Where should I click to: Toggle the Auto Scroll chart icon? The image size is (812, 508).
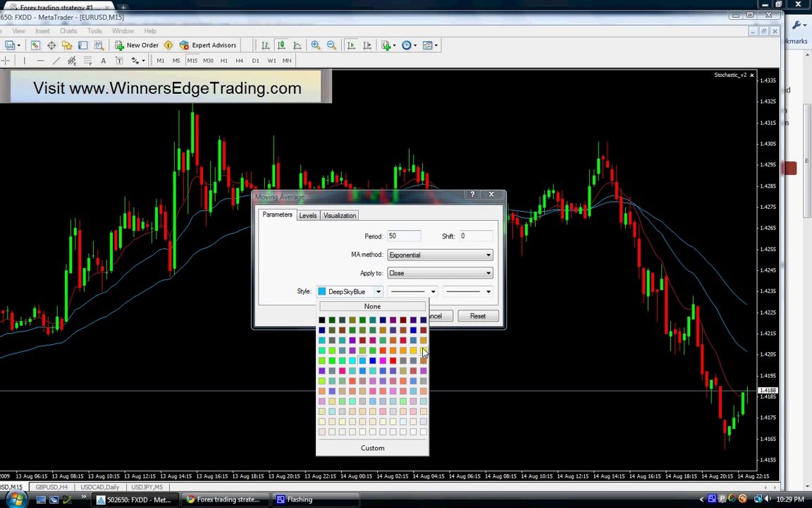[x=351, y=45]
